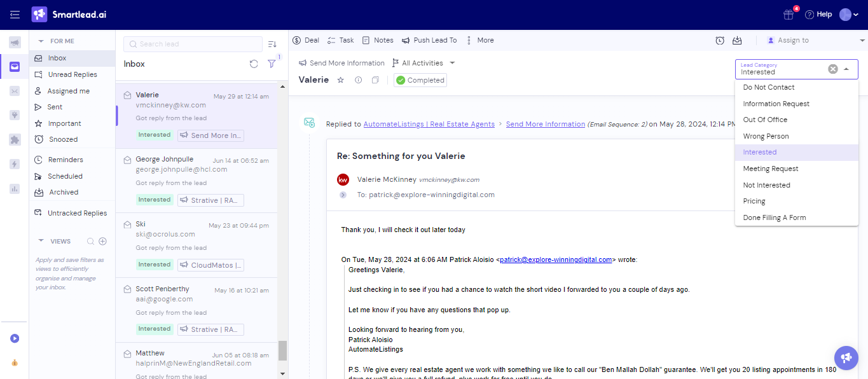
Task: Click the Strative campaign tag on George's row
Action: point(210,200)
